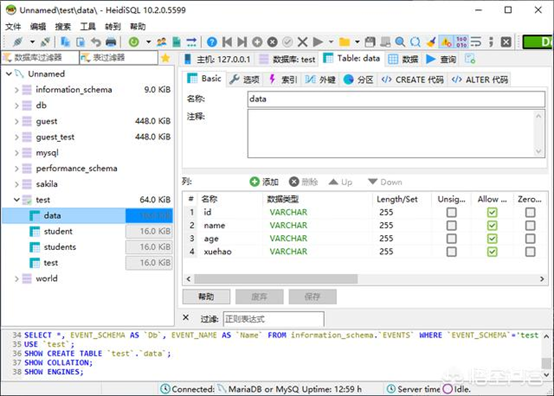Toggle Zerofill checkbox for name column
The height and width of the screenshot is (396, 554).
(530, 225)
